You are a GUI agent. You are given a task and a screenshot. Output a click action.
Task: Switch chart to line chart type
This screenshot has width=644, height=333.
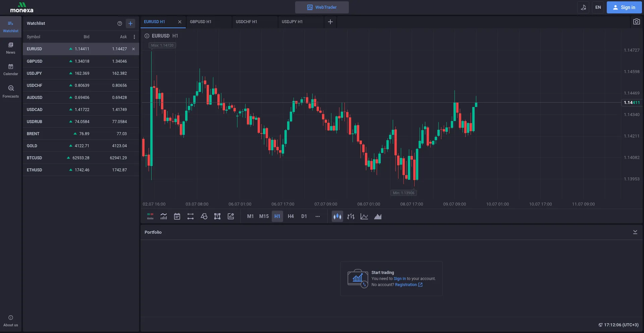364,217
